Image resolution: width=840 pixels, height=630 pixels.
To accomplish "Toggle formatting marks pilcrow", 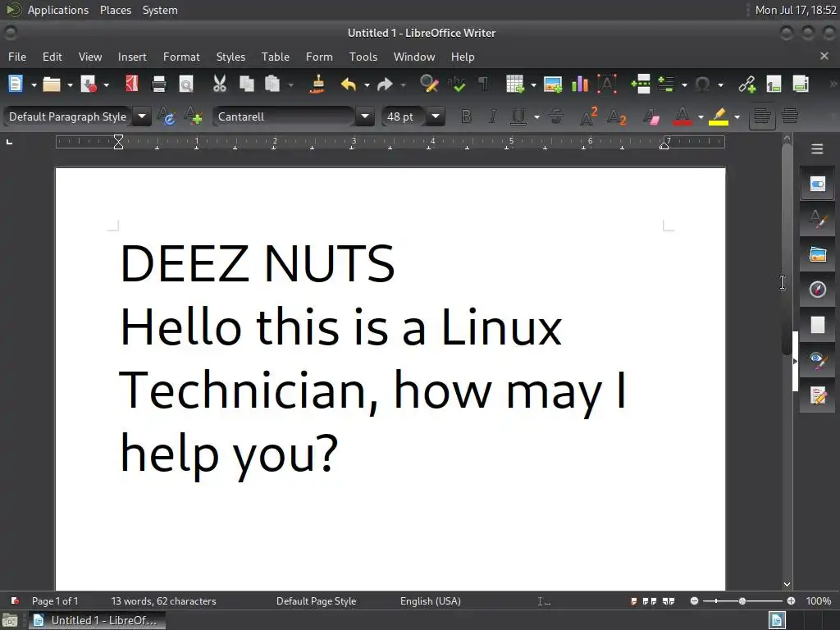I will tap(483, 84).
